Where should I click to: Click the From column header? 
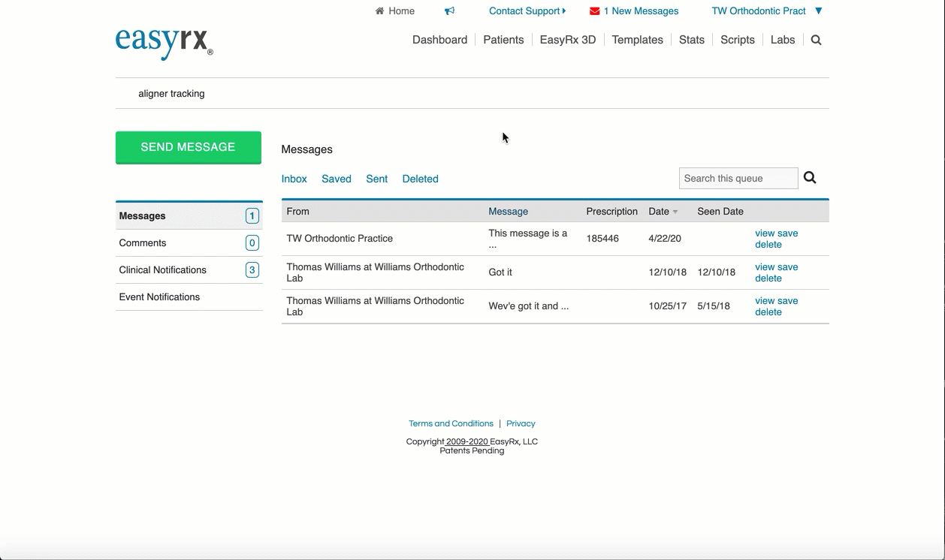297,212
